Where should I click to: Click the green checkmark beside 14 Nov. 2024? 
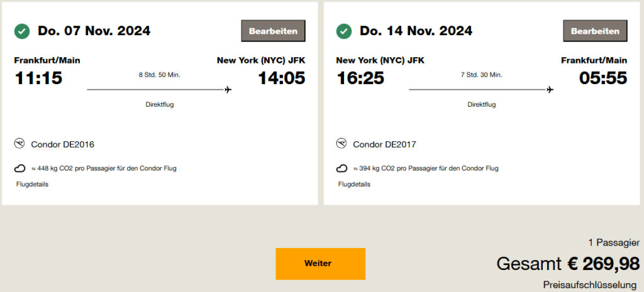[344, 31]
